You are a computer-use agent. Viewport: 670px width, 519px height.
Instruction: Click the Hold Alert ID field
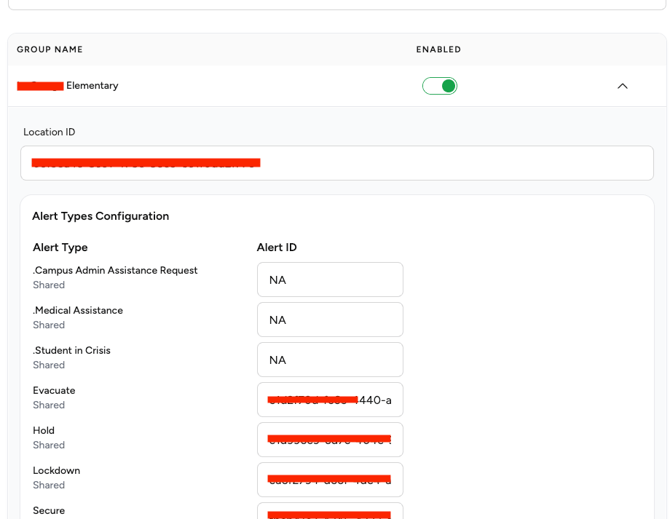click(x=330, y=440)
